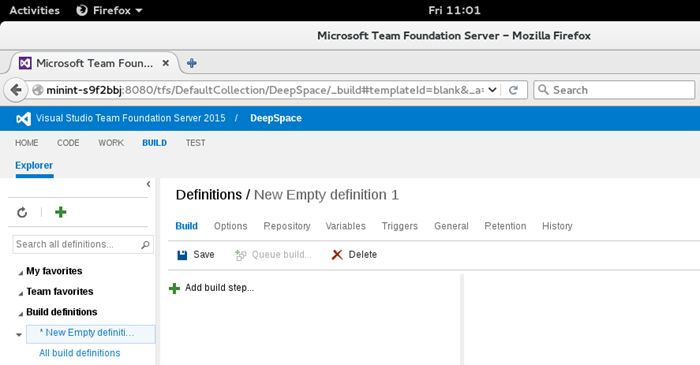Open the Firefox application menu in top bar

pyautogui.click(x=109, y=10)
